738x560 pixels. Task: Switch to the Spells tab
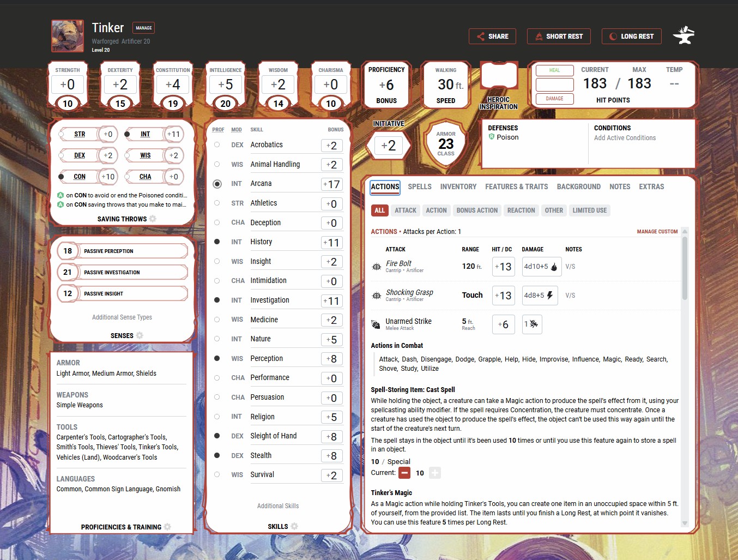click(419, 186)
